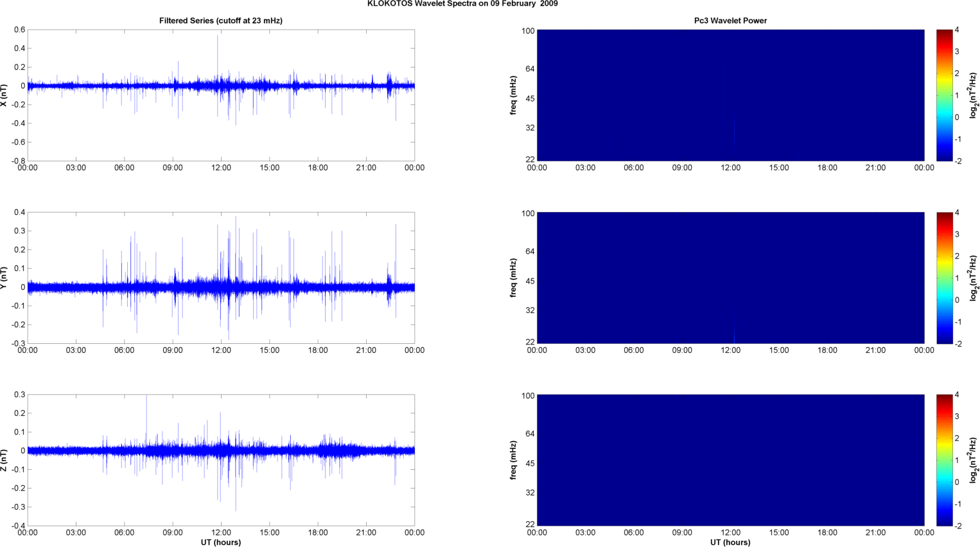Click the colorbar beside the bottom wavelet spectrogram
The image size is (980, 547).
[x=944, y=460]
